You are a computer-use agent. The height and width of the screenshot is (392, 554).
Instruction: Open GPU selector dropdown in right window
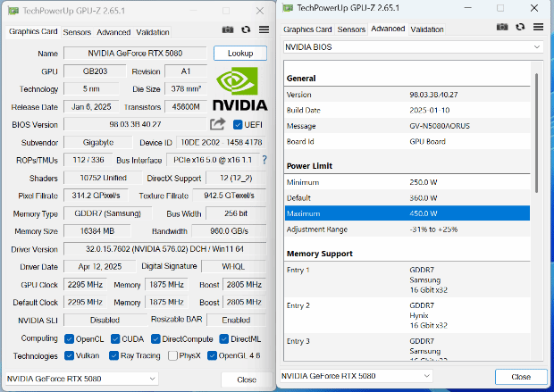tap(357, 376)
